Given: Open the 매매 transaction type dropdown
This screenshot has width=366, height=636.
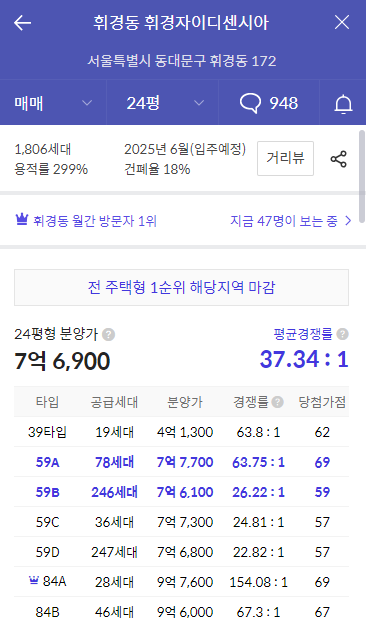Looking at the screenshot, I should pyautogui.click(x=53, y=103).
